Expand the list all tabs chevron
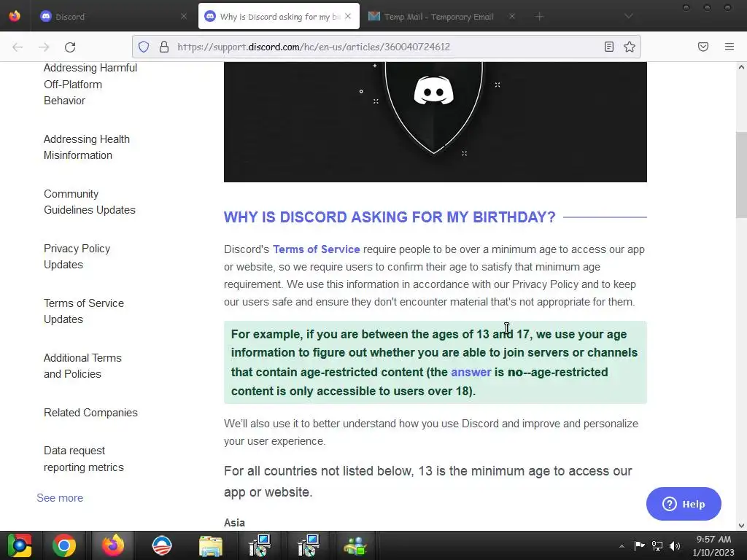This screenshot has width=747, height=560. point(629,17)
